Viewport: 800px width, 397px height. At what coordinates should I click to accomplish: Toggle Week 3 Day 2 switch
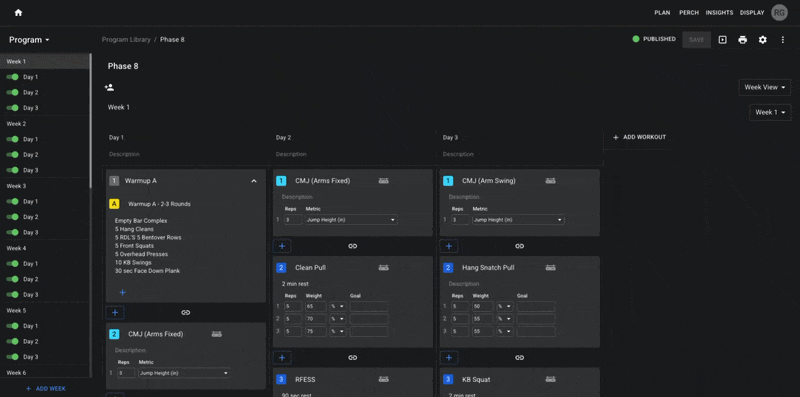(x=13, y=217)
